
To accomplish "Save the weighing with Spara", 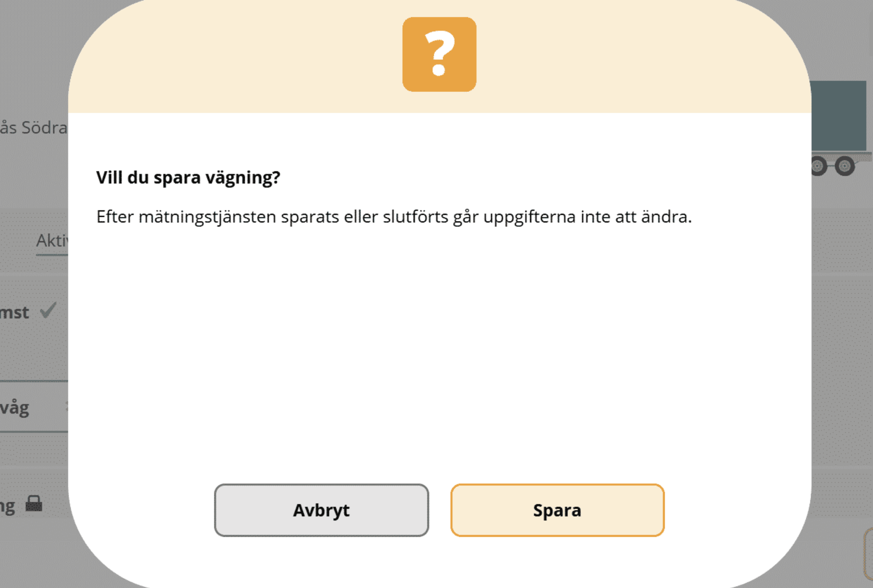I will [x=557, y=510].
